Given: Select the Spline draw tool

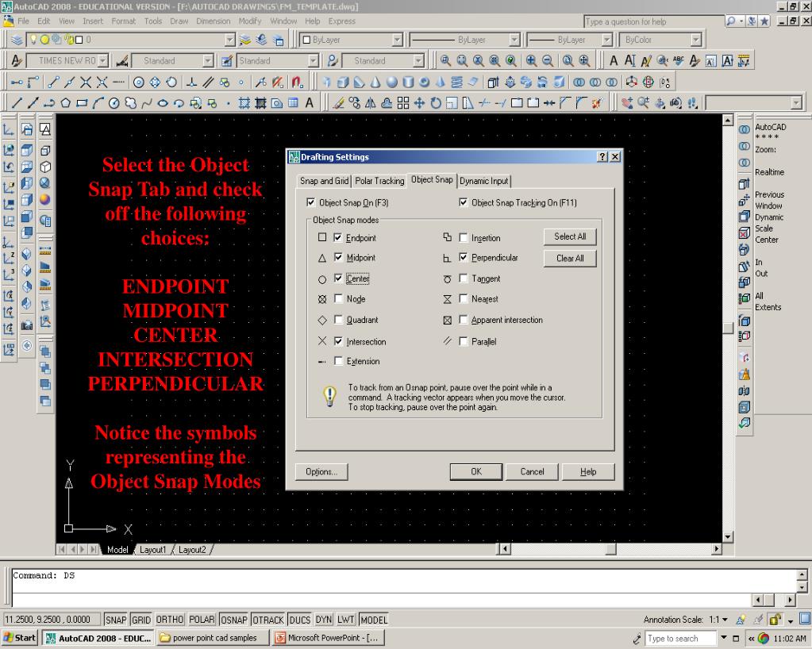Looking at the screenshot, I should click(x=147, y=103).
